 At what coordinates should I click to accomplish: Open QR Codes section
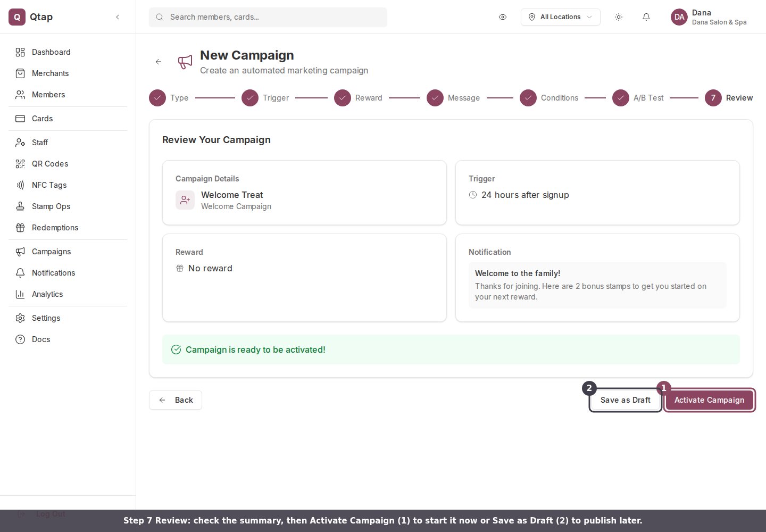68,164
